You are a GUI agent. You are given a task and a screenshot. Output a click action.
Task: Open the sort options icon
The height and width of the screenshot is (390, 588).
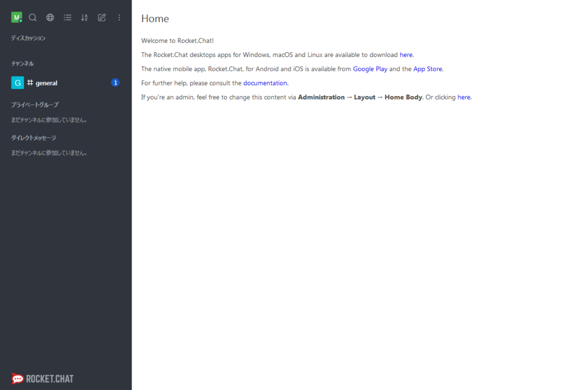click(84, 18)
